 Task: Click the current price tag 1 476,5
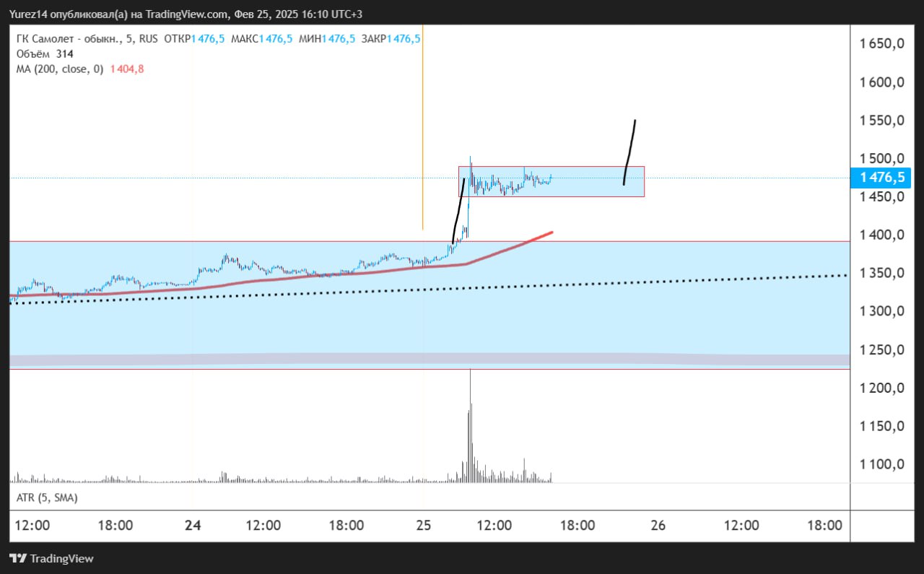pyautogui.click(x=881, y=178)
